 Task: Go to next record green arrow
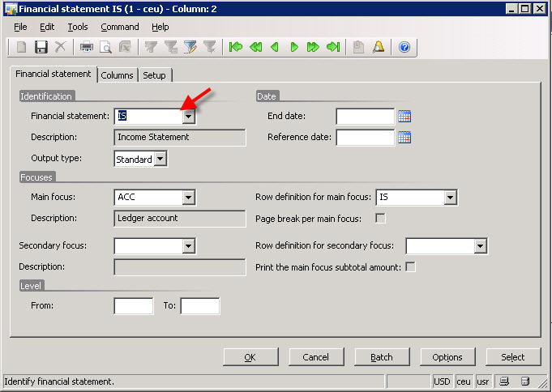pos(294,47)
